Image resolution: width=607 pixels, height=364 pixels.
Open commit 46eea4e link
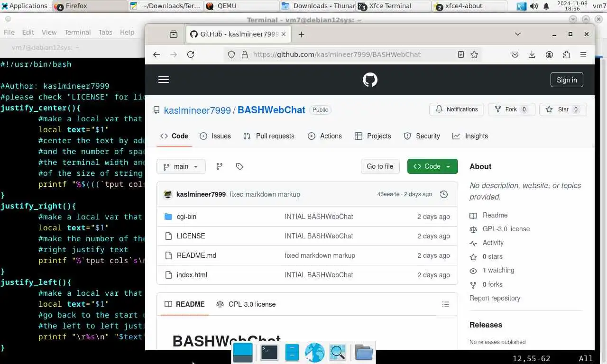click(x=388, y=194)
